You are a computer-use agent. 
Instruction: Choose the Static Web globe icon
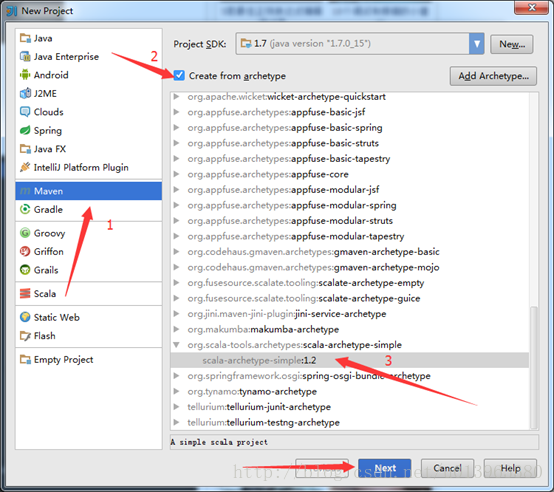(x=25, y=317)
